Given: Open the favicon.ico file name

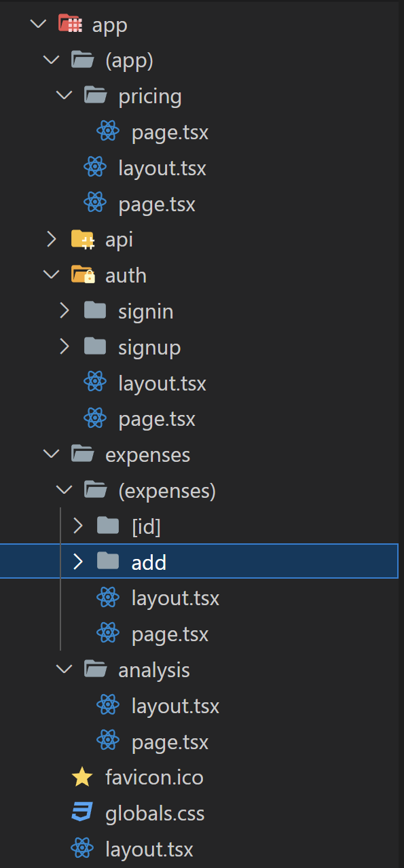Looking at the screenshot, I should tap(154, 778).
